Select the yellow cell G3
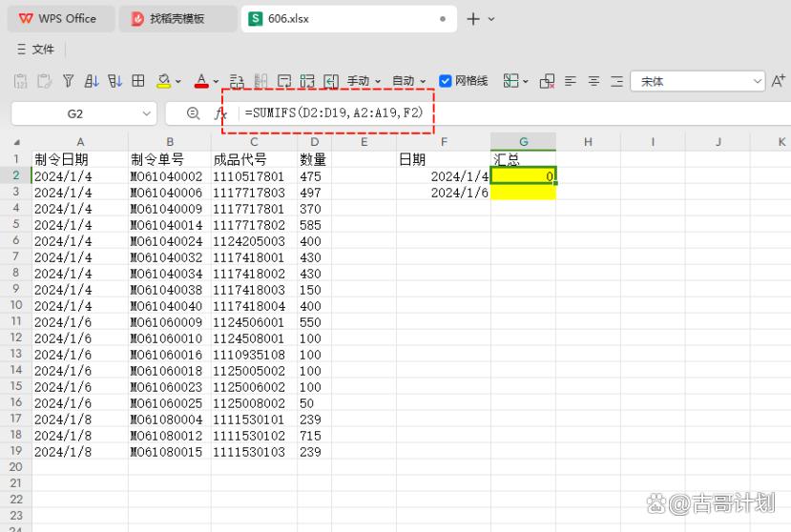The height and width of the screenshot is (532, 791). (523, 193)
